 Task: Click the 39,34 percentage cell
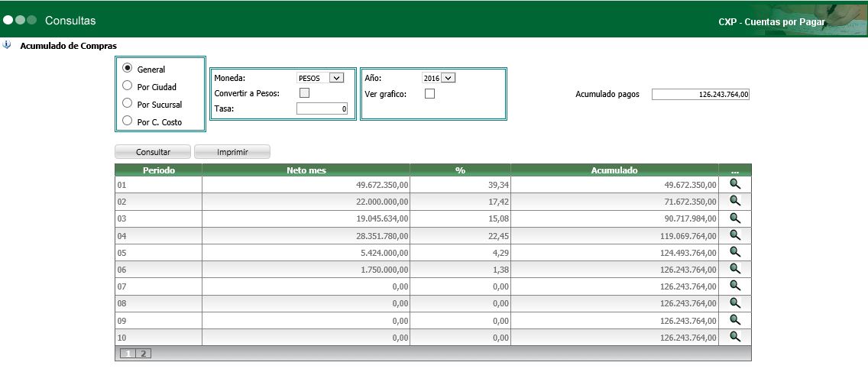pos(460,185)
